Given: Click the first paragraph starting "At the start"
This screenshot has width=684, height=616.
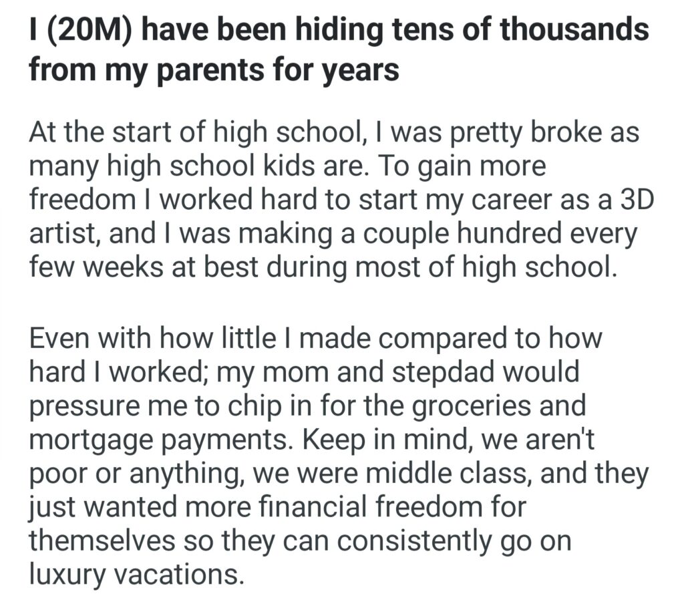Looking at the screenshot, I should 334,201.
